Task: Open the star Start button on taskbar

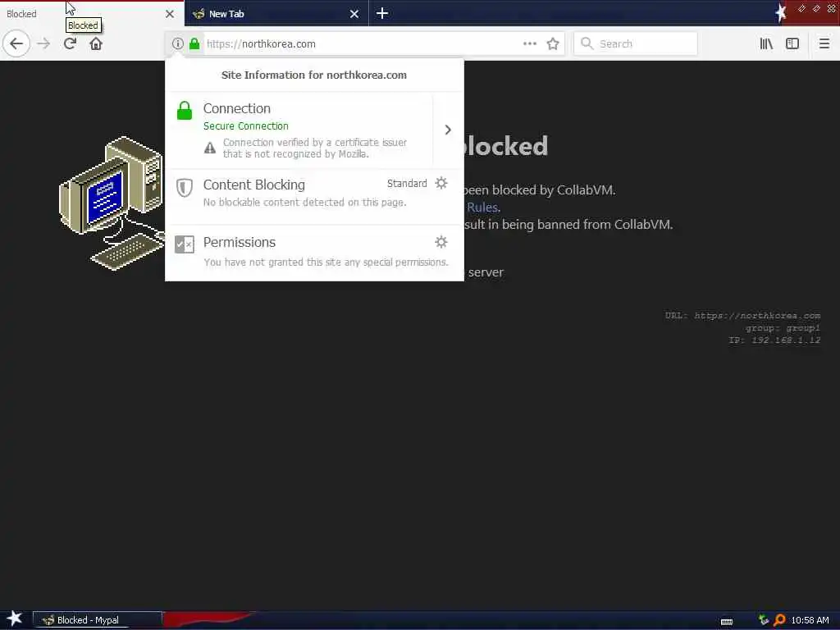Action: coord(14,619)
